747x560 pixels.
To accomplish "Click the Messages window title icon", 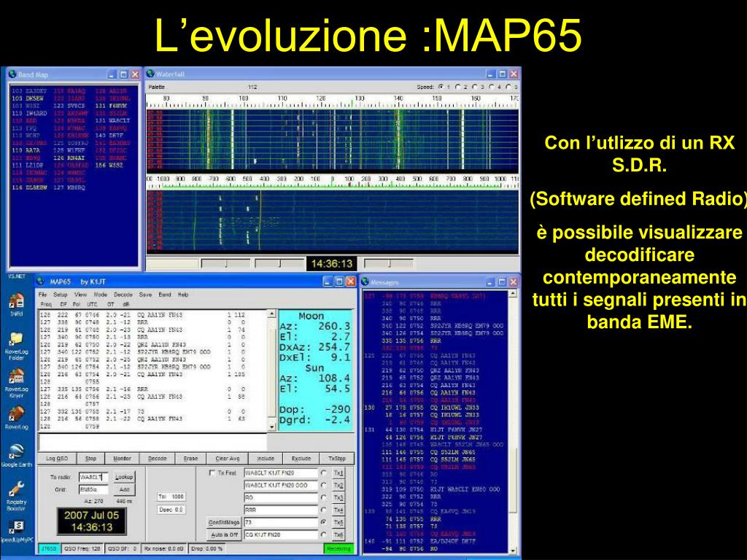I will coord(365,281).
